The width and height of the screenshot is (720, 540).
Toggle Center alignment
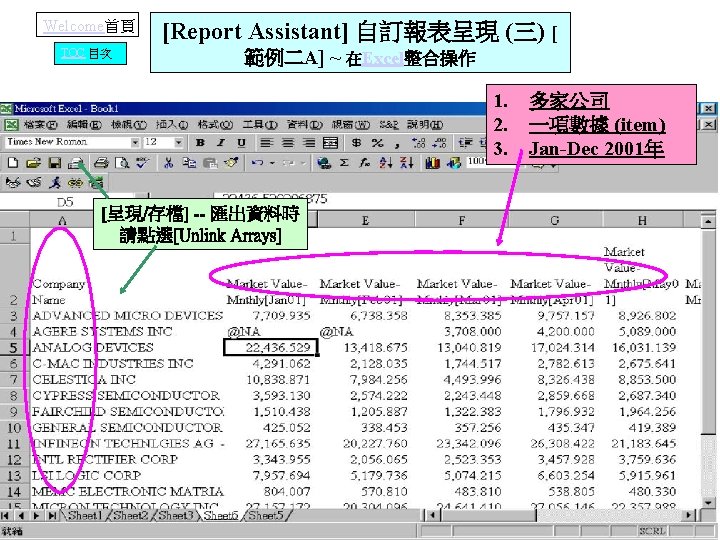coord(288,142)
